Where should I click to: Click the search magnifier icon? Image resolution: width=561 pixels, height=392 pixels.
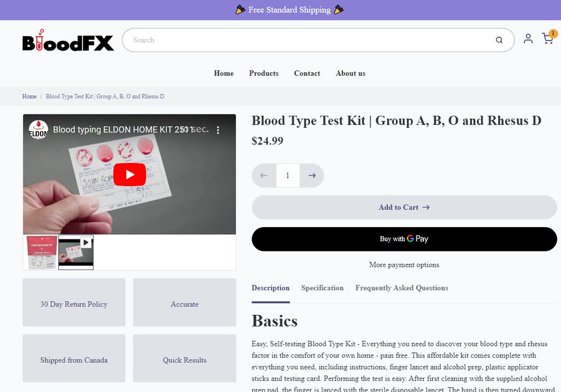(499, 39)
